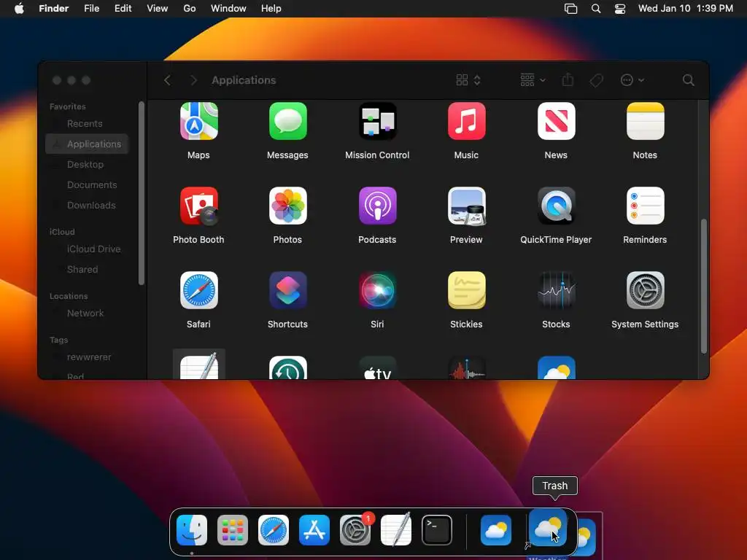Open App Store from the Dock

(x=314, y=530)
